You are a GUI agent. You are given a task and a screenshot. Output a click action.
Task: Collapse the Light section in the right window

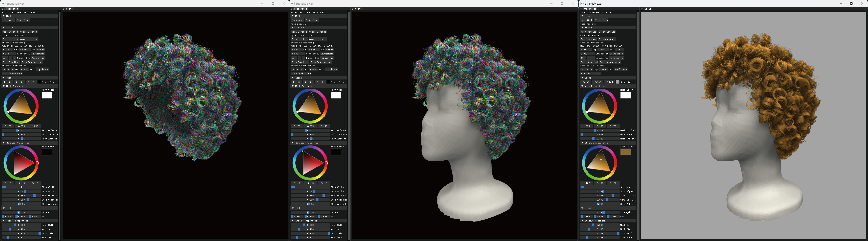[x=582, y=208]
